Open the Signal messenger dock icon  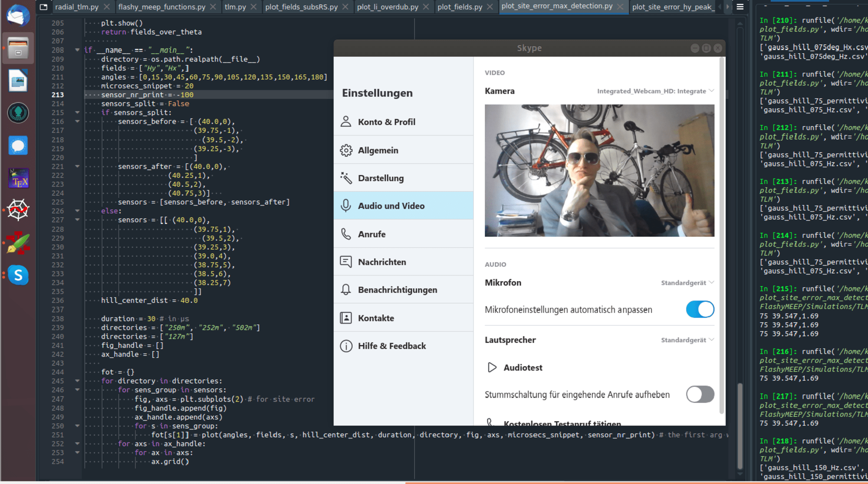(18, 146)
